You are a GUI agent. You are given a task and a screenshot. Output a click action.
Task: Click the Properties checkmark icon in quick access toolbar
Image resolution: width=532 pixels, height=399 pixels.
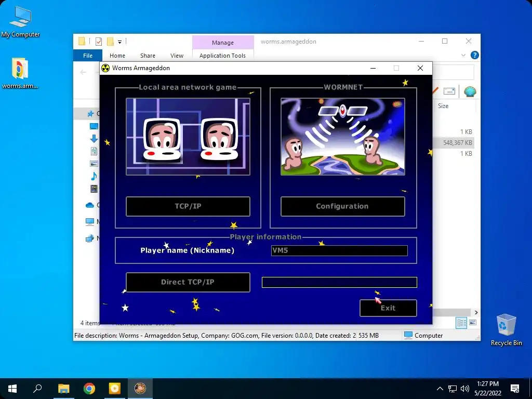point(99,42)
